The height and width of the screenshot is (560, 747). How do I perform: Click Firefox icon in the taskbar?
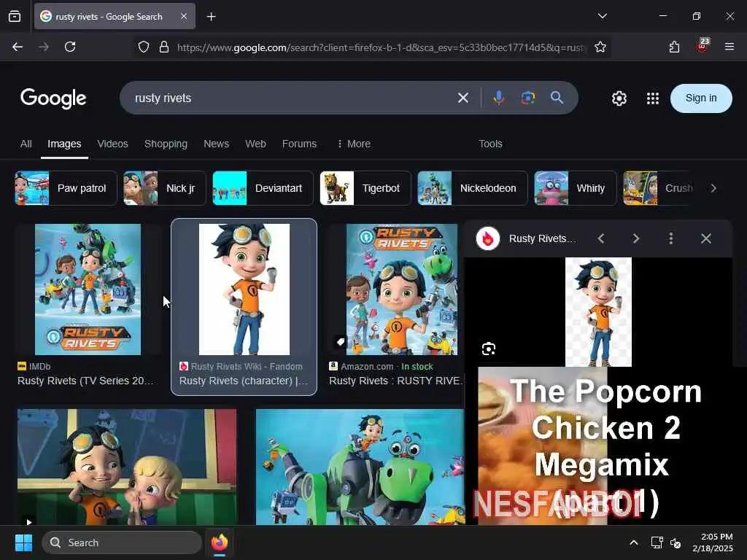point(219,542)
